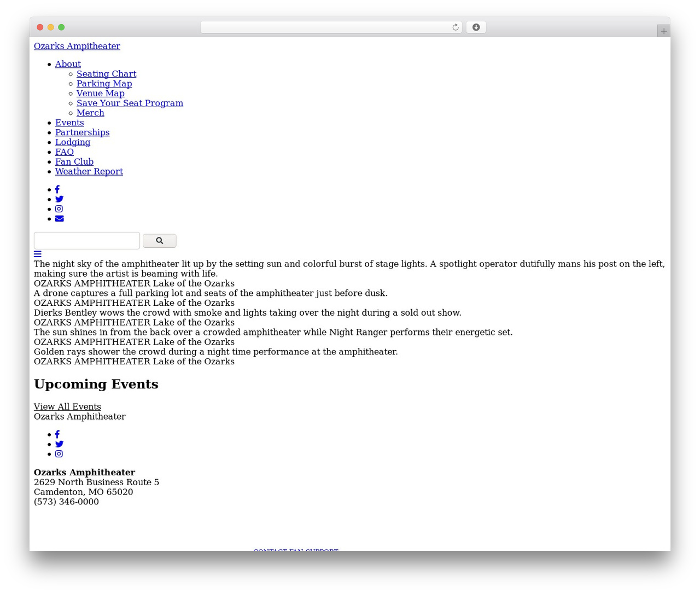The image size is (700, 593).
Task: Open the Seating Chart submenu link
Action: [x=106, y=74]
